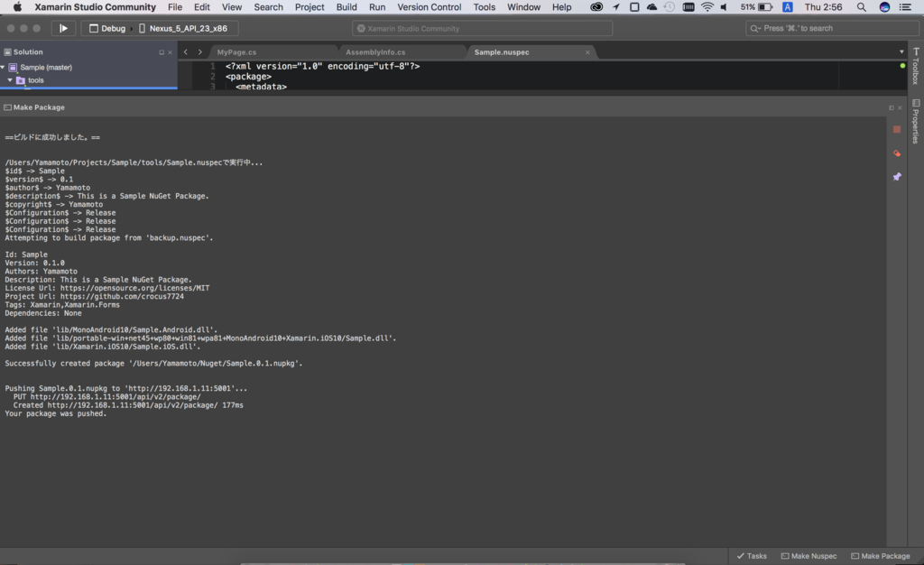Choose the Debug configuration selector
924x565 pixels.
(107, 28)
